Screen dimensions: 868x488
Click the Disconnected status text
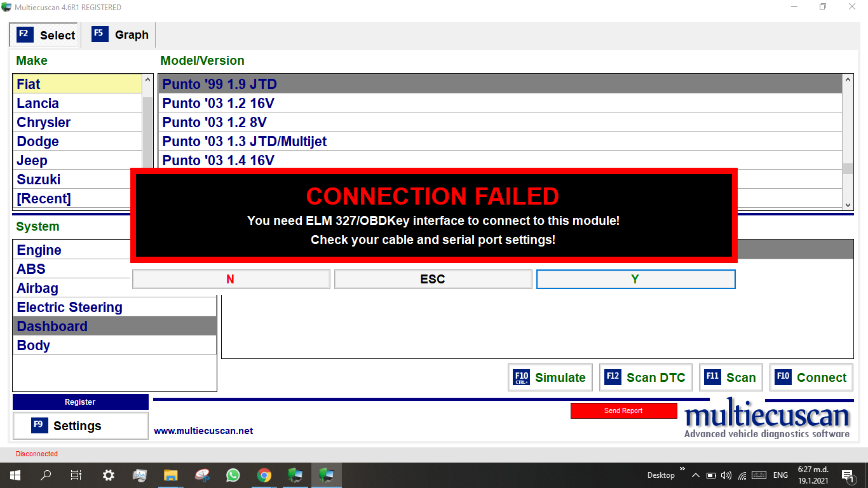coord(37,454)
